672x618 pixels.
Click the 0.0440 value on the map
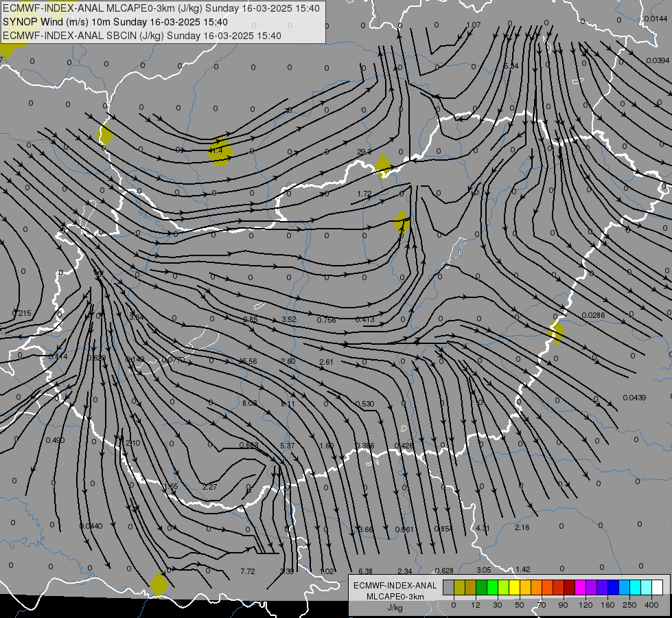[91, 526]
